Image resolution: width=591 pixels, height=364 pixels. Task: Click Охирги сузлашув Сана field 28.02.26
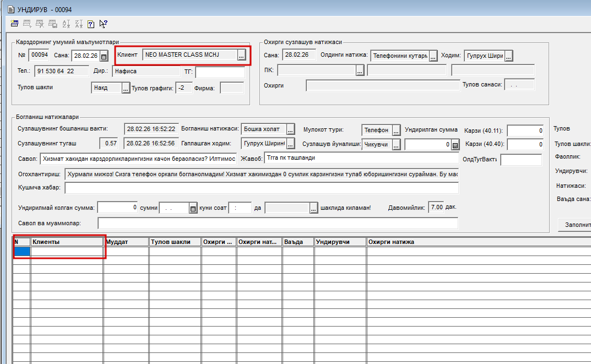click(x=299, y=55)
